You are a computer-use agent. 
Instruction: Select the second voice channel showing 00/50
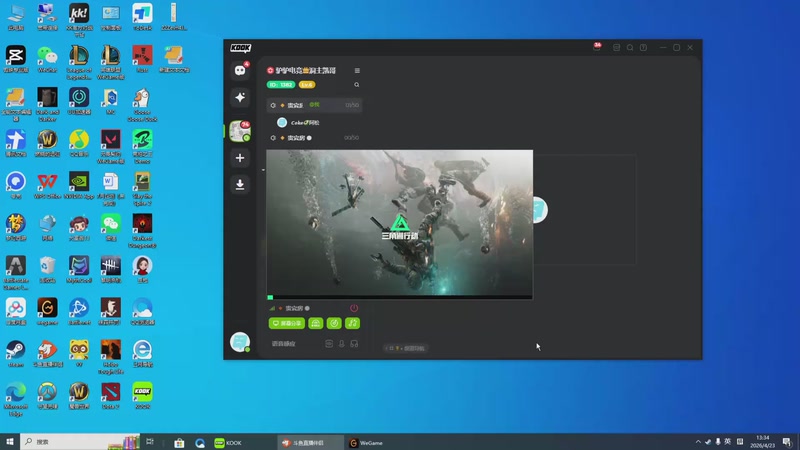(x=314, y=138)
